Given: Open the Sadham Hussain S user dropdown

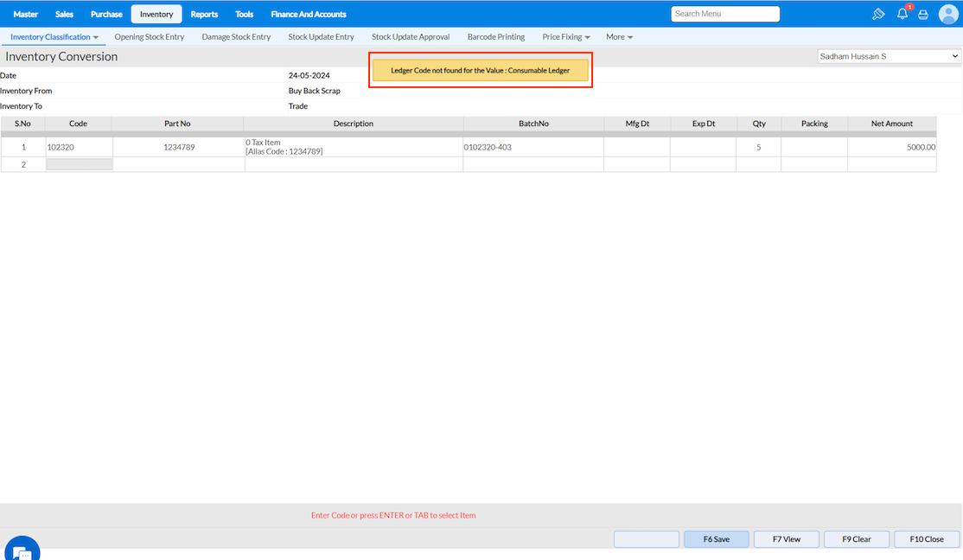Looking at the screenshot, I should pos(889,56).
